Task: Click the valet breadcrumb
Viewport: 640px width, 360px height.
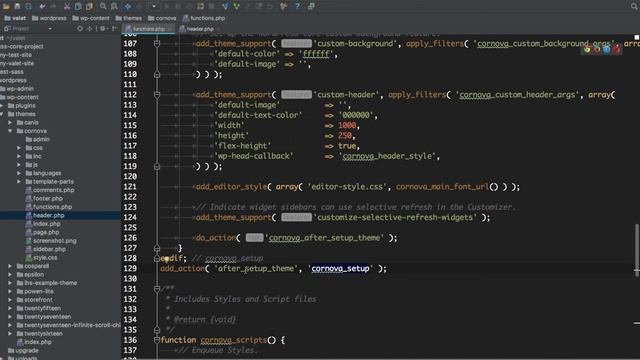Action: (x=15, y=18)
